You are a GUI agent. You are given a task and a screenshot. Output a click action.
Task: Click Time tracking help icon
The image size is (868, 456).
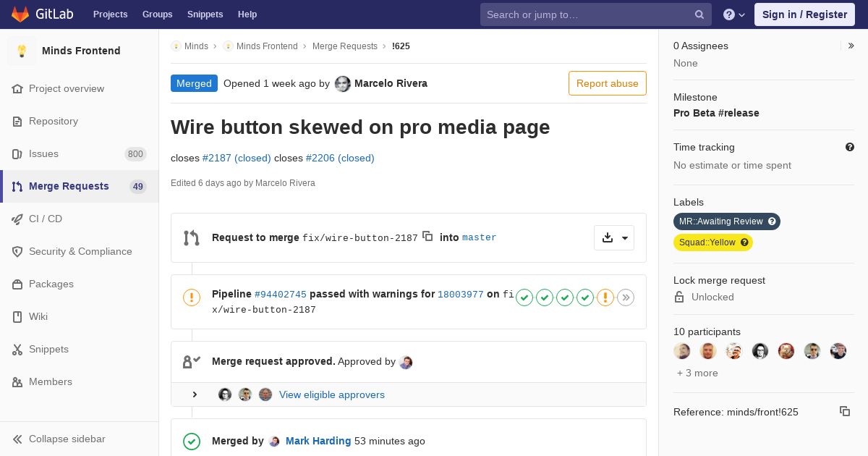[850, 147]
